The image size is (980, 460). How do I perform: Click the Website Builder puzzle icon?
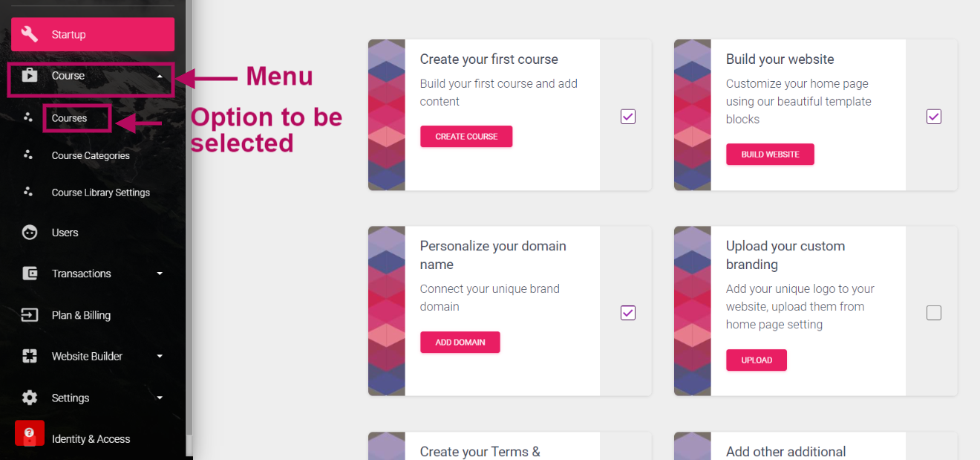30,356
